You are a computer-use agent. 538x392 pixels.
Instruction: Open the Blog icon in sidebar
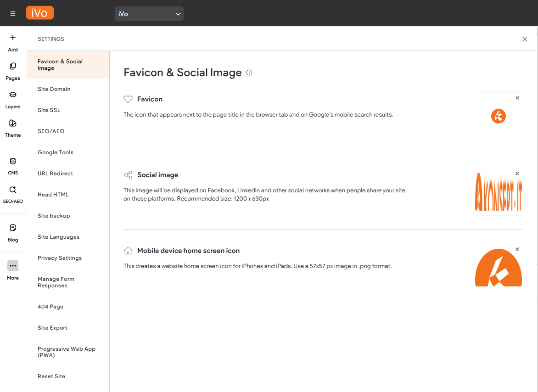pos(13,228)
